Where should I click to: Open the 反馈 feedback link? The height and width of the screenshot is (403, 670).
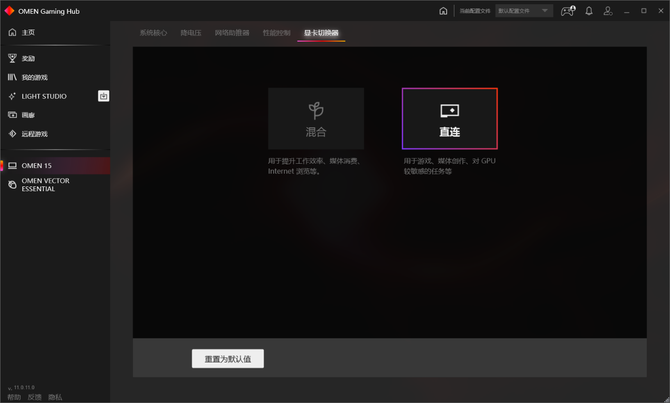point(35,397)
